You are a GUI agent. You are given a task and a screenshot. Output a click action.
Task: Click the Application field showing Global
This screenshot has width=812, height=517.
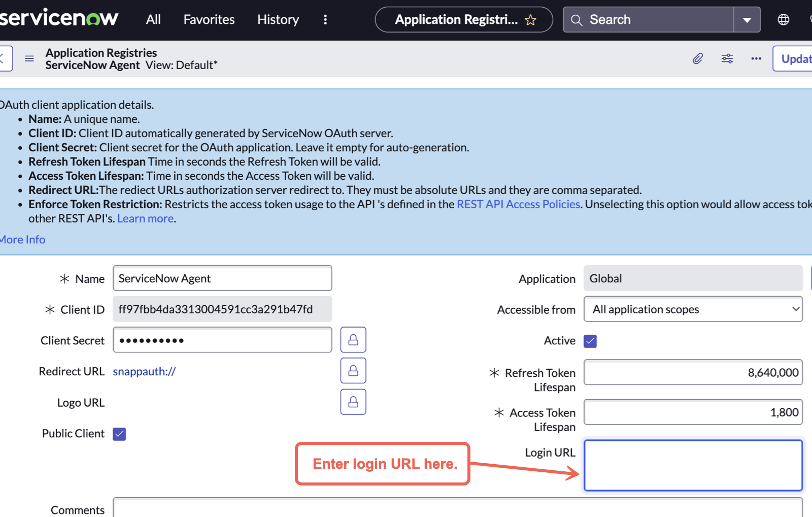tap(693, 278)
